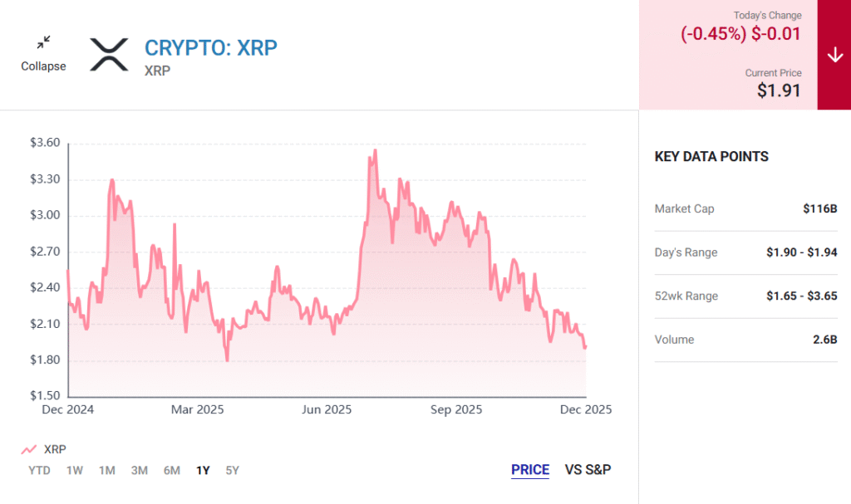The image size is (851, 504).
Task: Click the XRP logo icon
Action: (109, 54)
